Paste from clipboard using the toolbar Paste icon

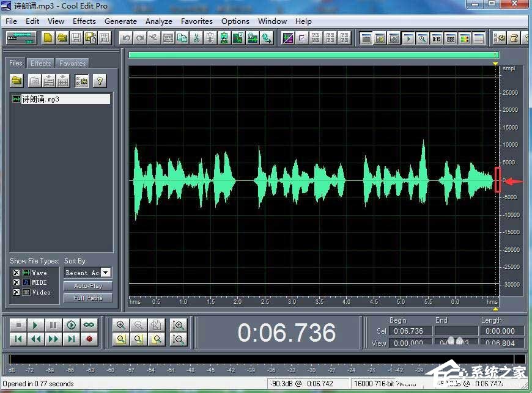210,38
